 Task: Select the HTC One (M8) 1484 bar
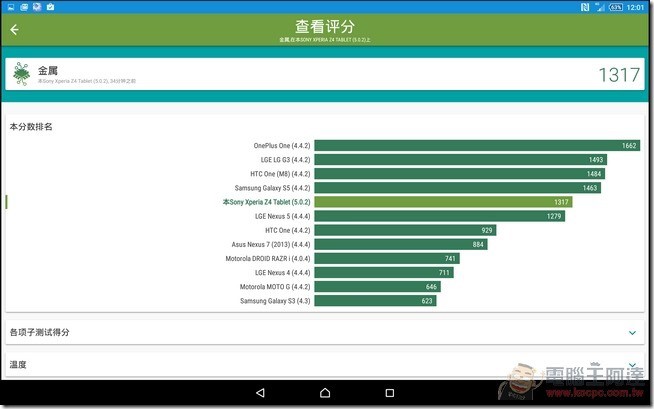(460, 174)
